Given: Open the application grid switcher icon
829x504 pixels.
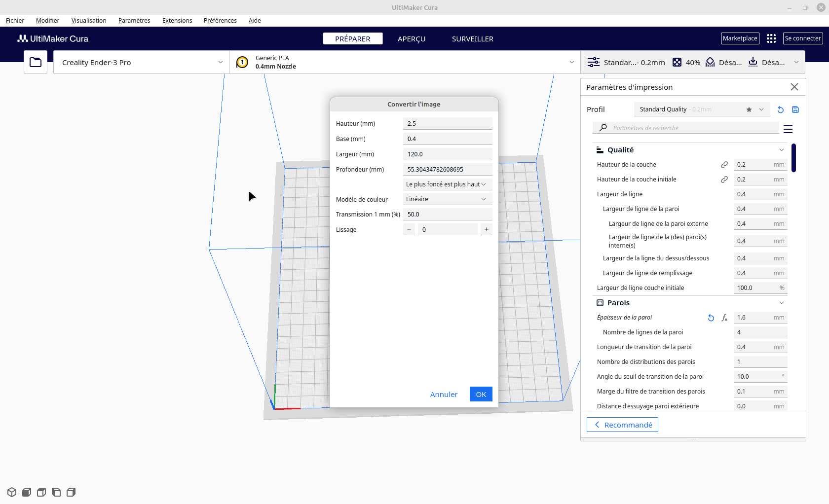Looking at the screenshot, I should coord(771,38).
